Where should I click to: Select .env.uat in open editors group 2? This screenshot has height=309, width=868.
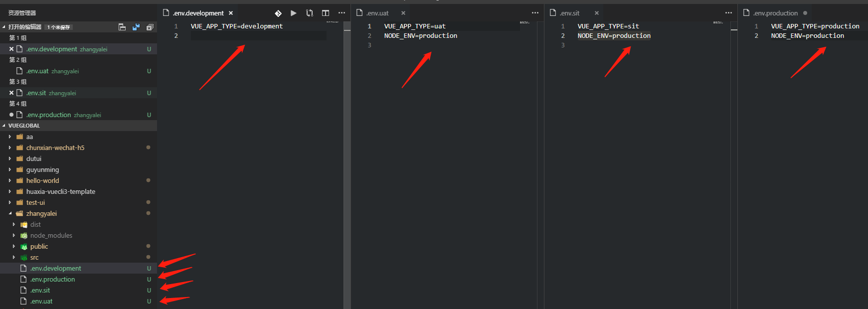78,71
